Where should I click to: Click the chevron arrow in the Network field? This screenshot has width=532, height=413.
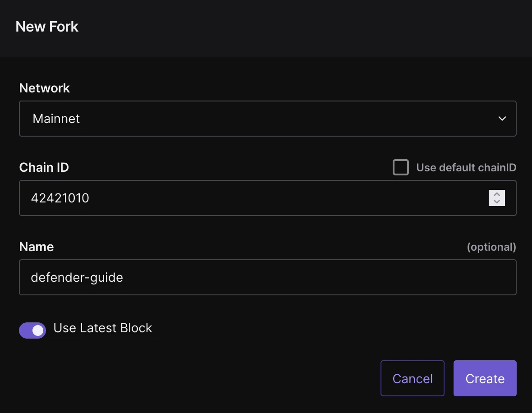pos(502,119)
